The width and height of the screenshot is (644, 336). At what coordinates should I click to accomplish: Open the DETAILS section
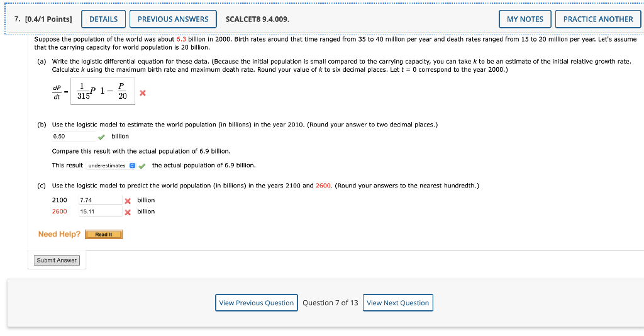pyautogui.click(x=104, y=20)
